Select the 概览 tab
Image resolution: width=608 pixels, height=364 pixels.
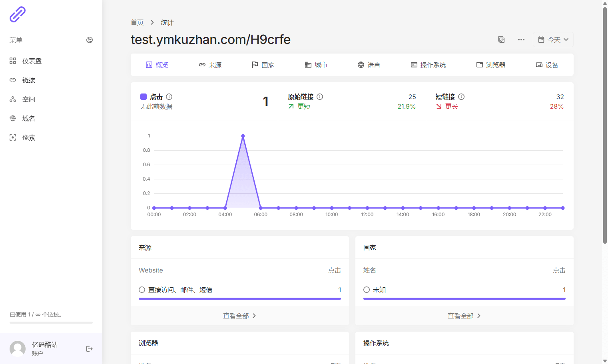[157, 65]
